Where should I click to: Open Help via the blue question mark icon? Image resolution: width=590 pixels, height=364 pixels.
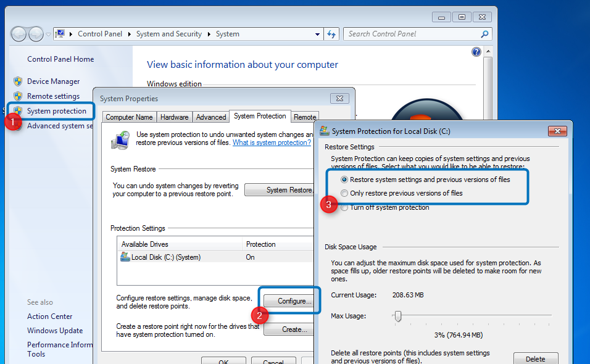coord(476,52)
